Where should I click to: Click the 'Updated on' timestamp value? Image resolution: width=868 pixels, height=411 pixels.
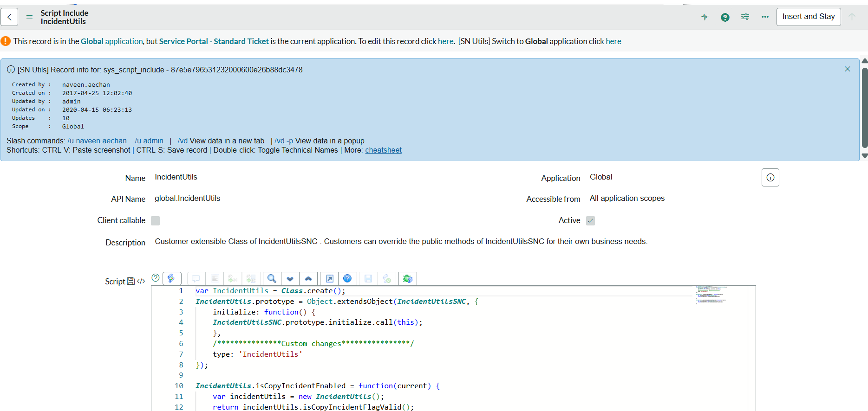(x=97, y=110)
